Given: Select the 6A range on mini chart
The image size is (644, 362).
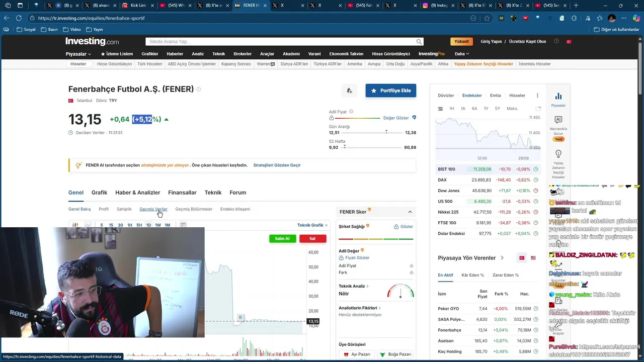Looking at the screenshot, I should 474,109.
